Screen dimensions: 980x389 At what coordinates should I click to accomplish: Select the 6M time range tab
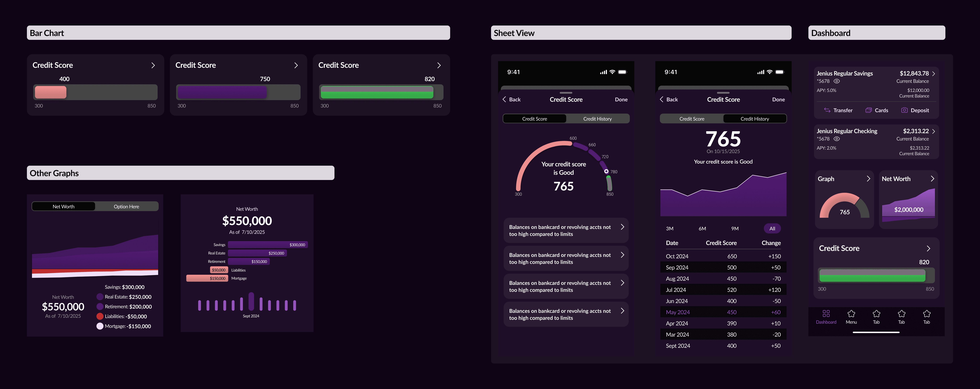coord(702,229)
